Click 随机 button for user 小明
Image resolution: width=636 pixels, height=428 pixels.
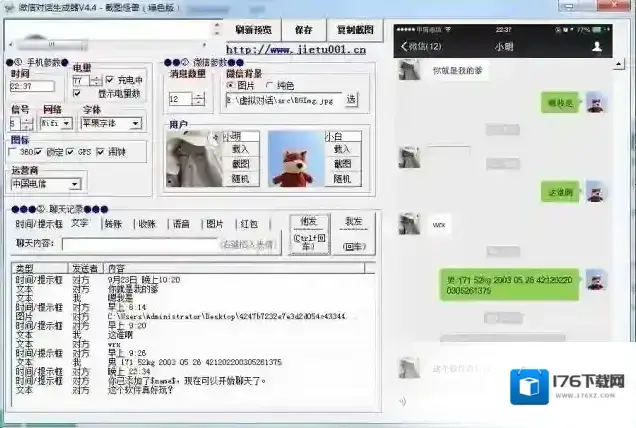click(240, 179)
